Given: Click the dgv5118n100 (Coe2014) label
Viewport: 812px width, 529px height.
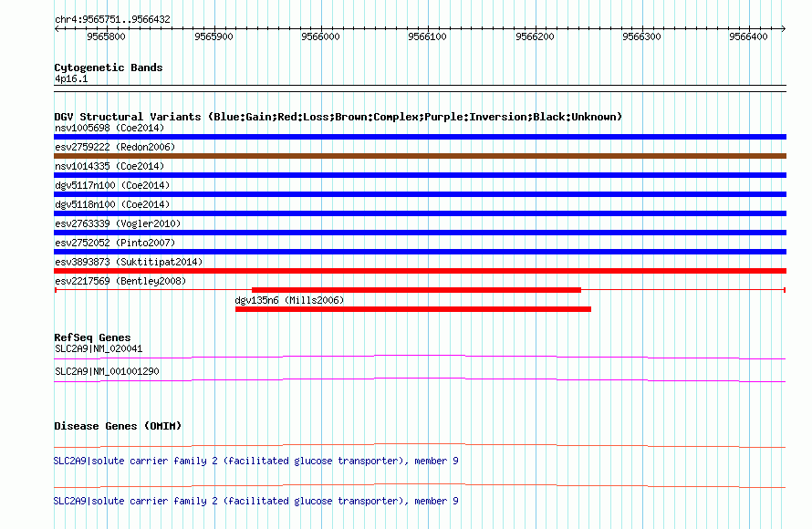Looking at the screenshot, I should pos(112,204).
